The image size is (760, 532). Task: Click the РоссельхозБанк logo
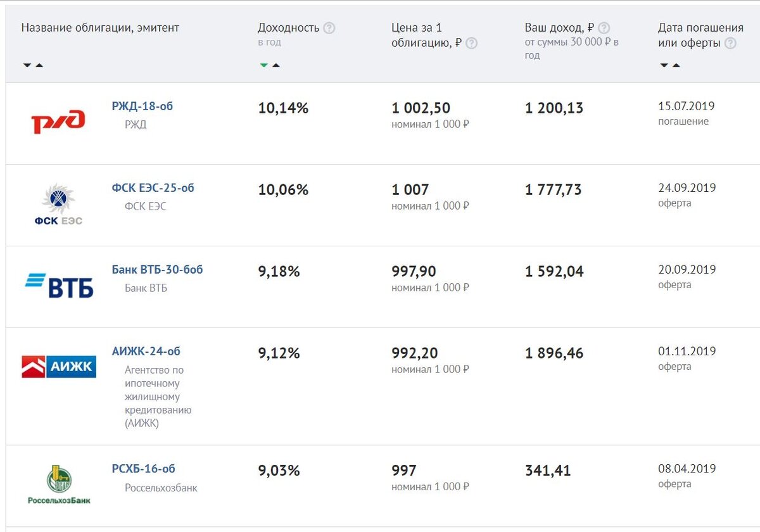[59, 484]
